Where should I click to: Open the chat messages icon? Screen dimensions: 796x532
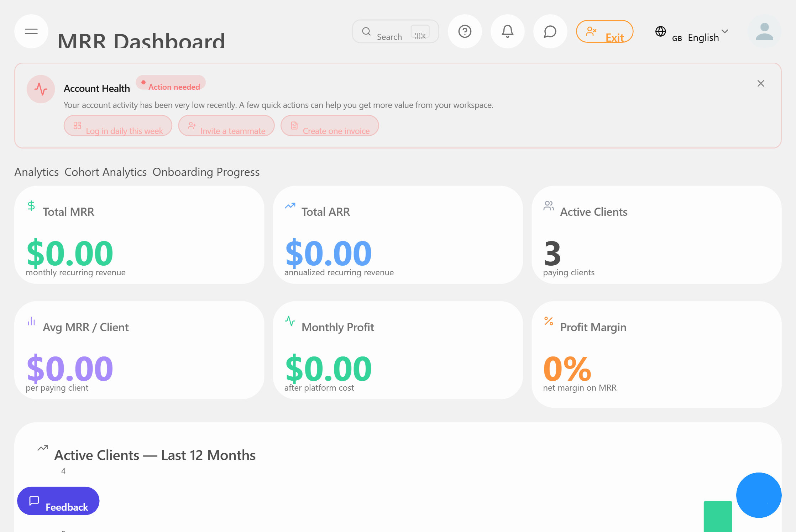[550, 31]
